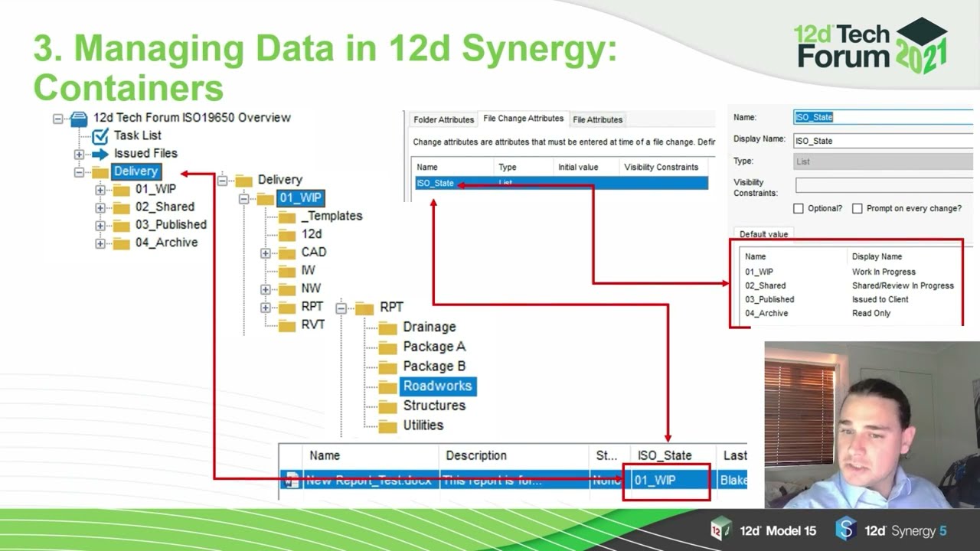Select the Structures folder label
Screen dimensions: 980x551
pyautogui.click(x=434, y=406)
